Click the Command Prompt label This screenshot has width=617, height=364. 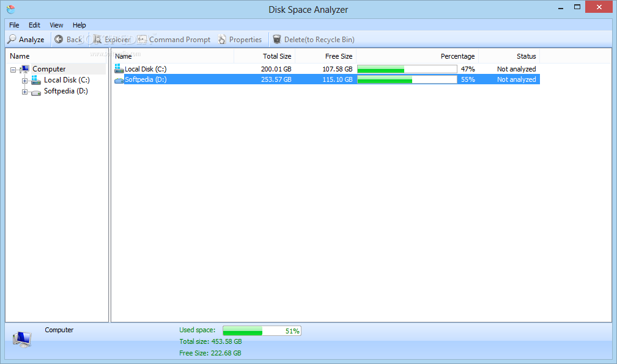180,39
